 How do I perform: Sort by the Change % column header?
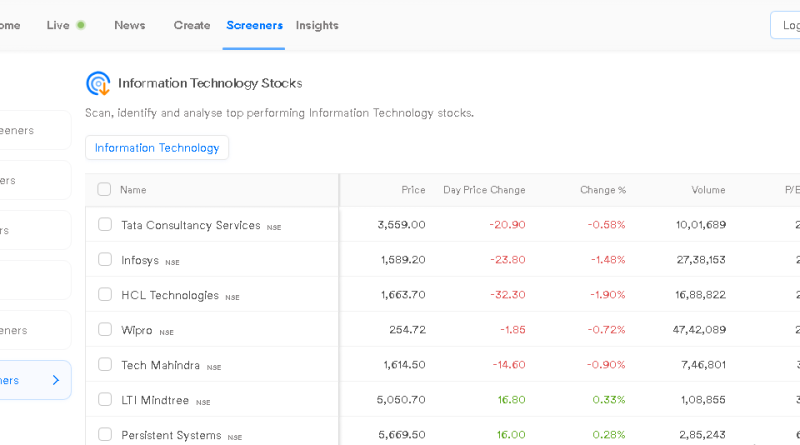tap(603, 190)
